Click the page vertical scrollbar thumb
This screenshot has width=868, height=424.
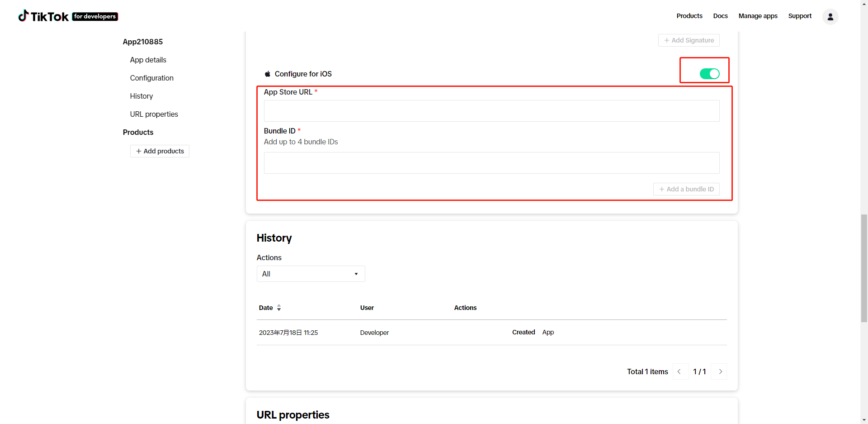[x=864, y=268]
